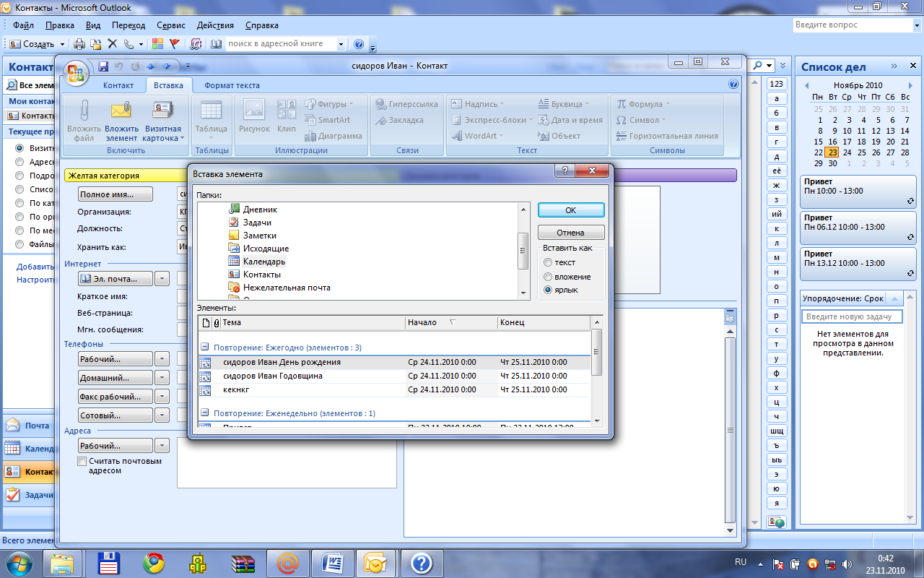The width and height of the screenshot is (924, 578).
Task: Click the delete X icon in Outlook toolbar
Action: coord(112,44)
